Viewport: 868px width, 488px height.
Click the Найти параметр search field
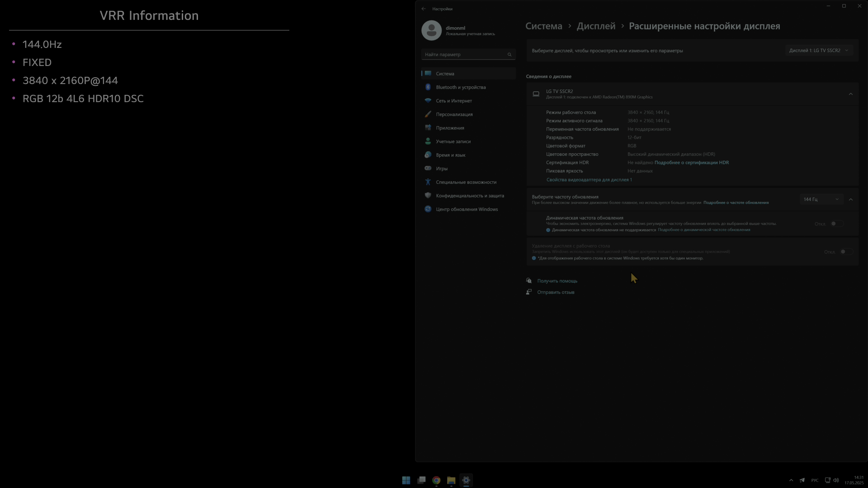tap(463, 55)
